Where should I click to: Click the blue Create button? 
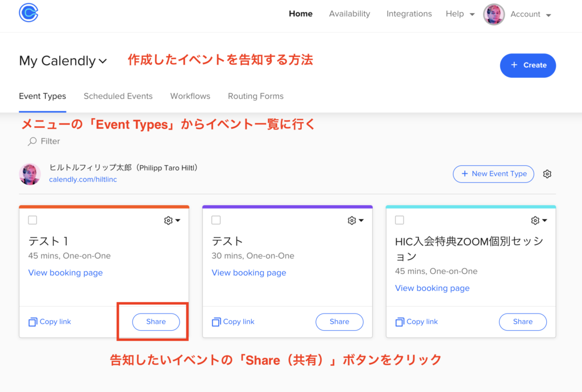(x=528, y=65)
